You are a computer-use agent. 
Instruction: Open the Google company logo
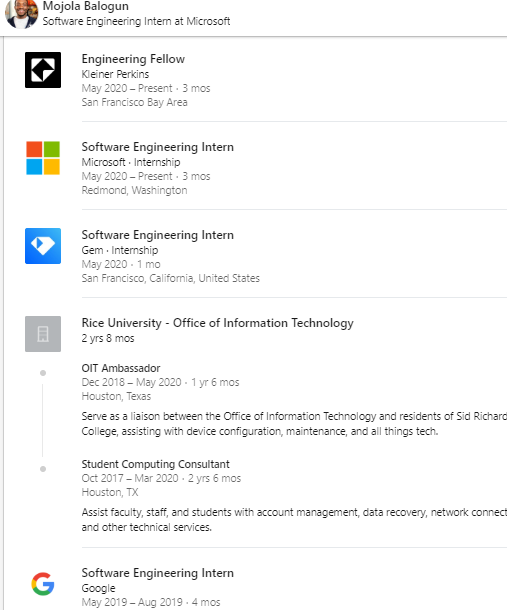[x=43, y=584]
